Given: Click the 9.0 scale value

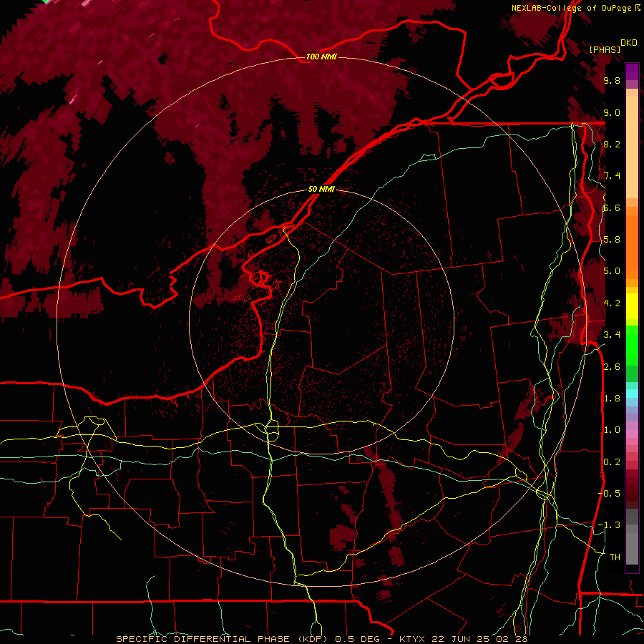Looking at the screenshot, I should 612,112.
